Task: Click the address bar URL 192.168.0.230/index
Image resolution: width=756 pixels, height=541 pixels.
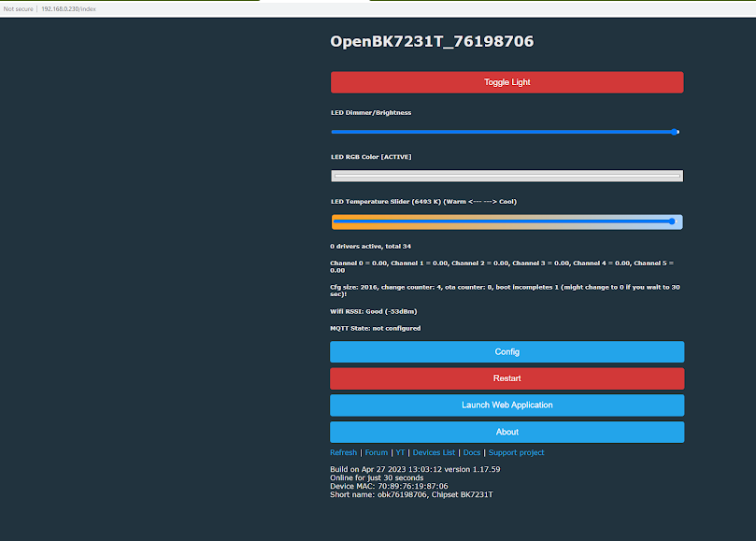Action: tap(68, 8)
